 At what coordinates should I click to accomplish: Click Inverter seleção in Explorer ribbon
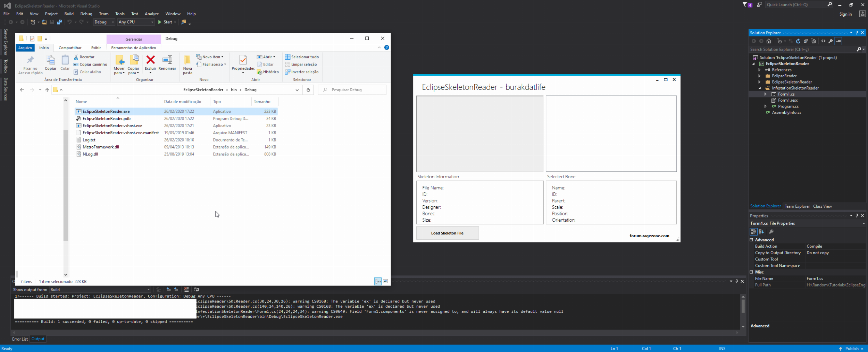(301, 72)
